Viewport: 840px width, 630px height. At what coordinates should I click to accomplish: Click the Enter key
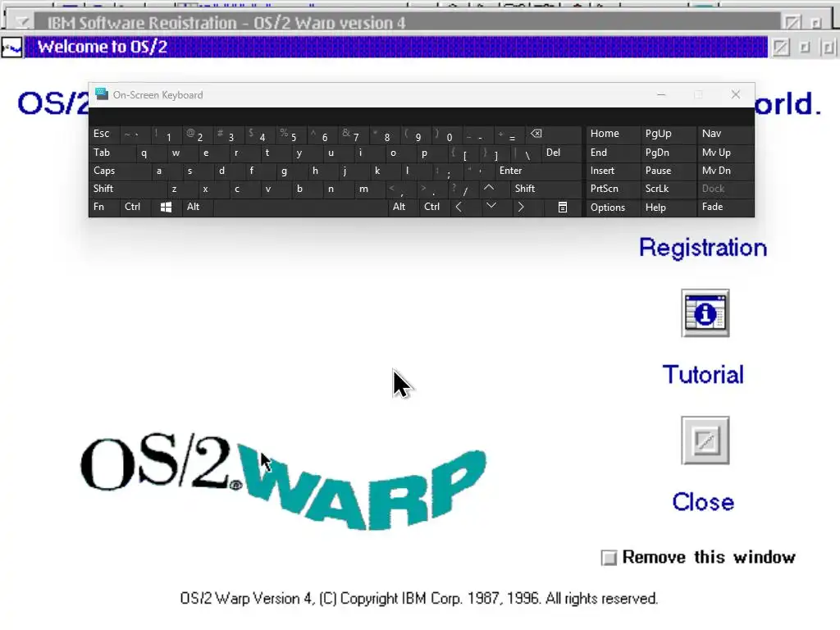(538, 171)
